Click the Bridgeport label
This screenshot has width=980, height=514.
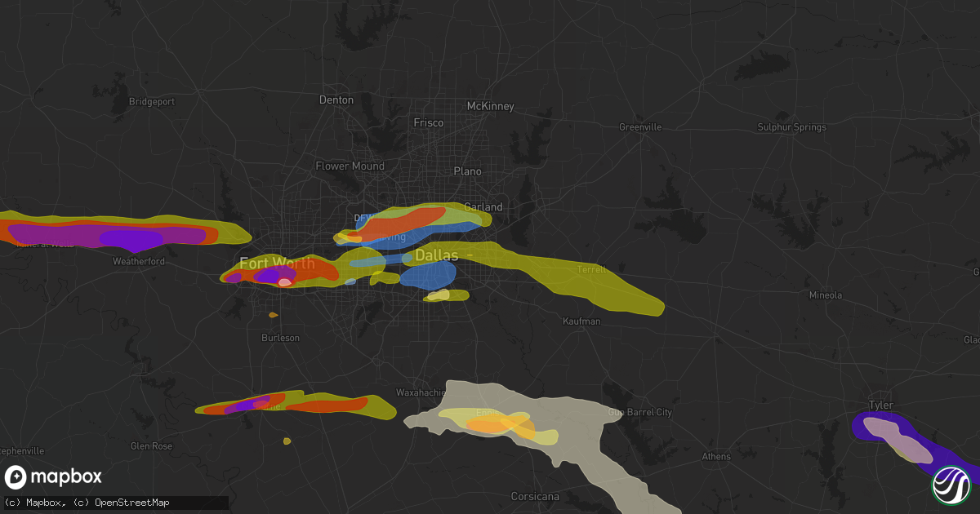click(x=152, y=102)
